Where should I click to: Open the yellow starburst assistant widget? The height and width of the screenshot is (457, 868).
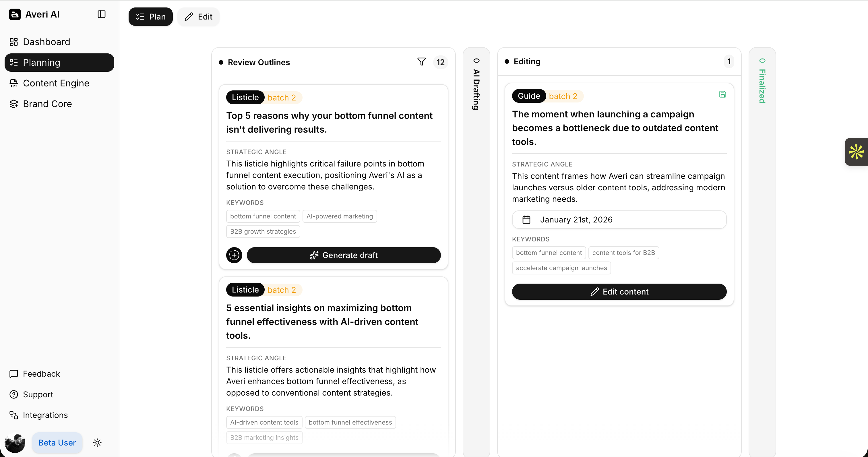856,152
